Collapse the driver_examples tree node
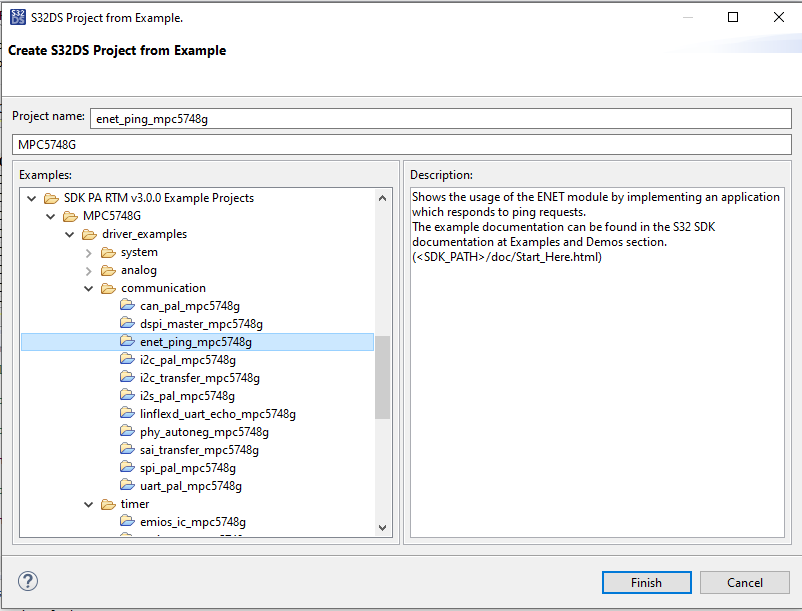 70,235
